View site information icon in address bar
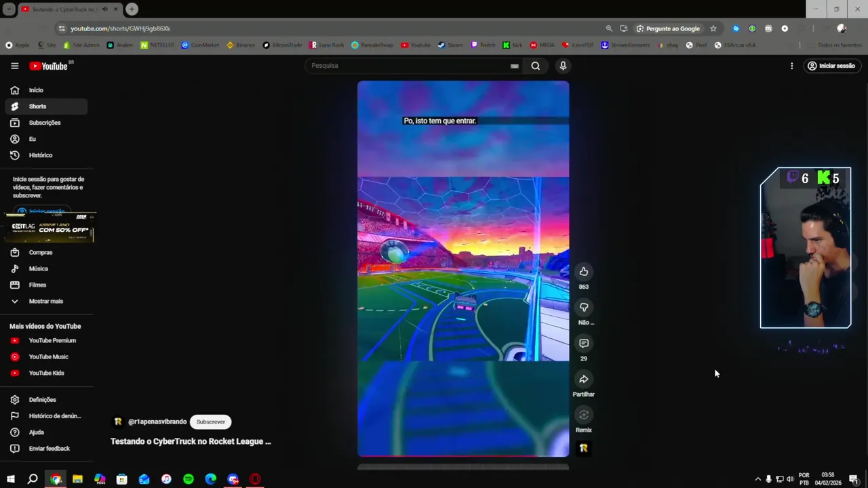 (x=62, y=28)
